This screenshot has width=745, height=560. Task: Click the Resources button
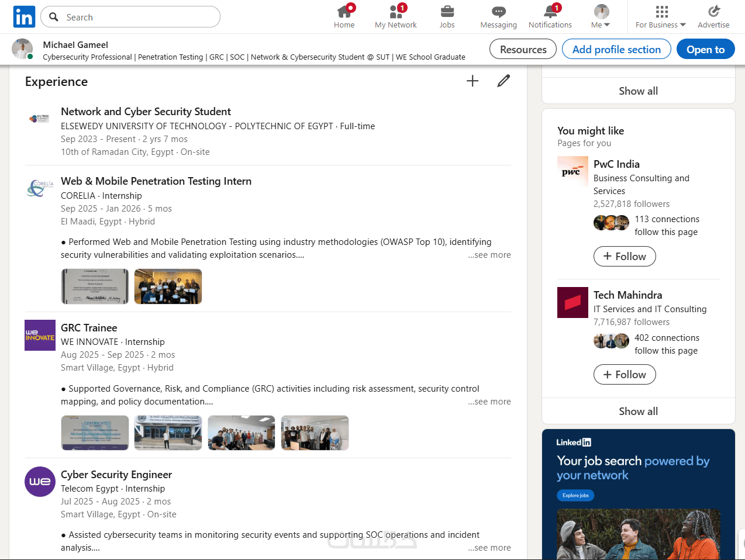coord(523,50)
